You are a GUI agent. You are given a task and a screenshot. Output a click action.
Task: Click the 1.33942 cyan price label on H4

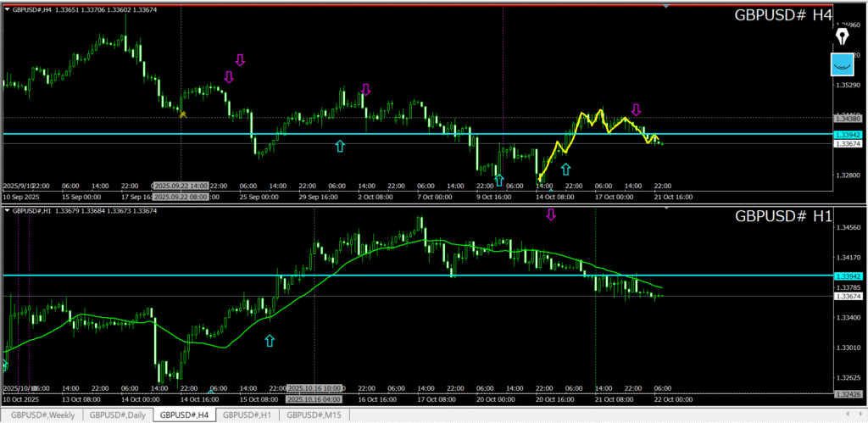pos(849,135)
